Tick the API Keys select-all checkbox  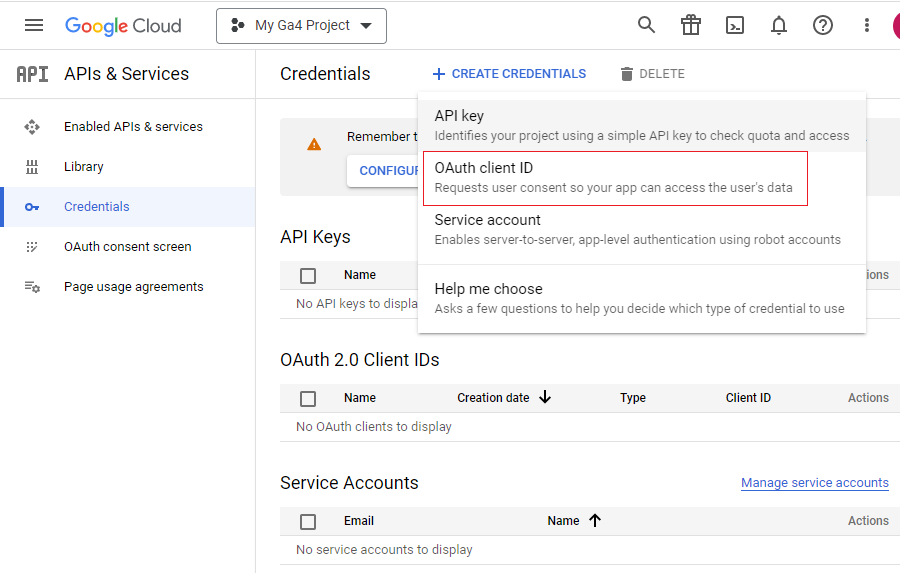(308, 276)
